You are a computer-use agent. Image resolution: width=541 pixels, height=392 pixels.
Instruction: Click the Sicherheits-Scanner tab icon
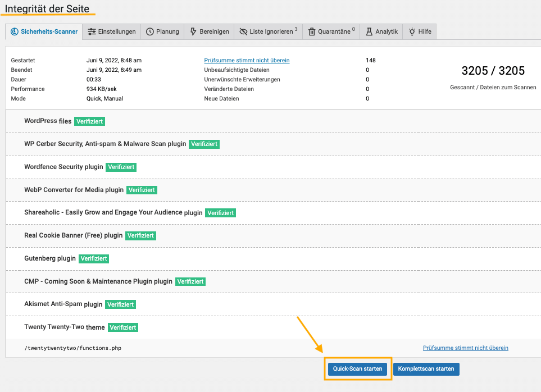coord(15,31)
